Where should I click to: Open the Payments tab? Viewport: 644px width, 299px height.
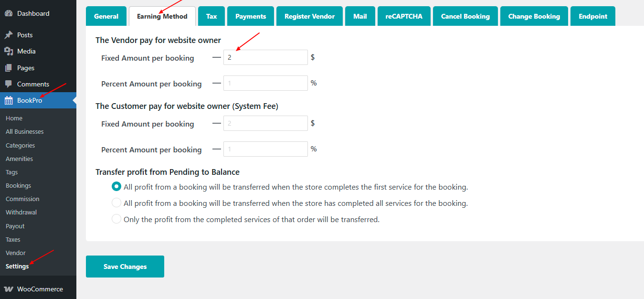click(250, 16)
